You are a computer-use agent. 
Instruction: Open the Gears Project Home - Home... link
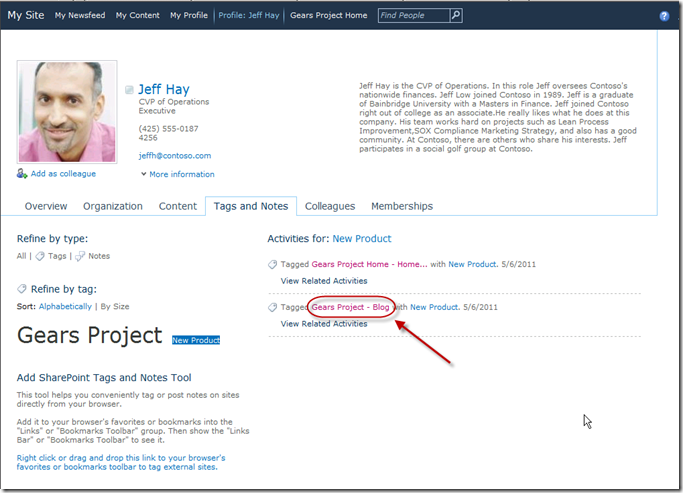click(369, 264)
